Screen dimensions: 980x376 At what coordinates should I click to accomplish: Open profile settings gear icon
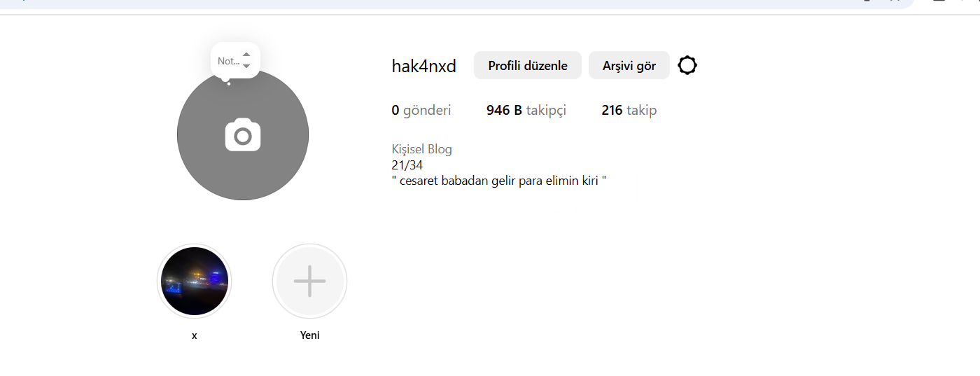[x=687, y=66]
